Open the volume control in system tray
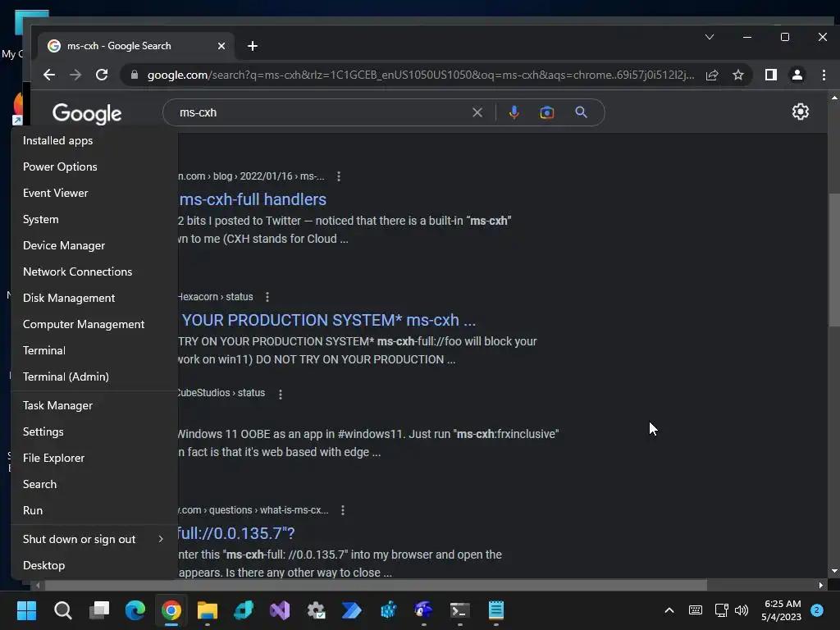This screenshot has height=630, width=840. (x=742, y=610)
